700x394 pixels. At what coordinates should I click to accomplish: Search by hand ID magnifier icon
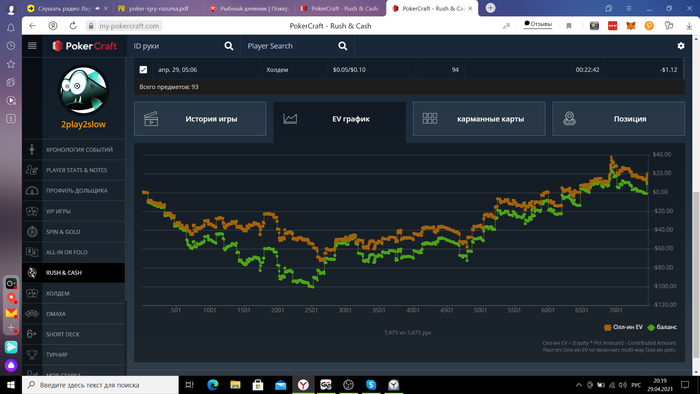pos(229,46)
